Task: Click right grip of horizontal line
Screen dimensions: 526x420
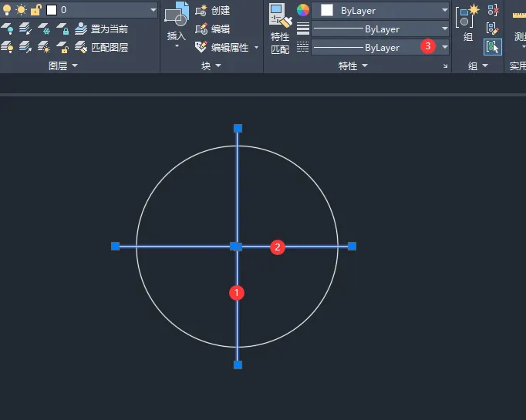Action: coord(352,247)
